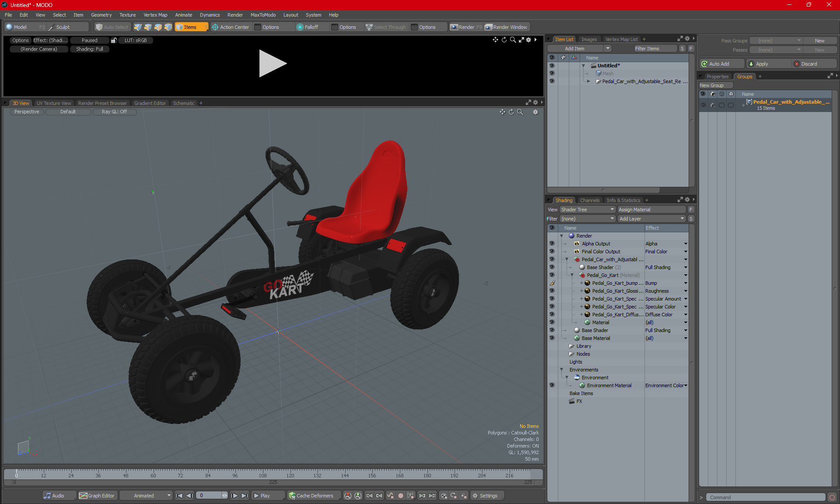Toggle visibility of Pedal_Car item in Item List
Image resolution: width=840 pixels, height=504 pixels.
pos(552,81)
